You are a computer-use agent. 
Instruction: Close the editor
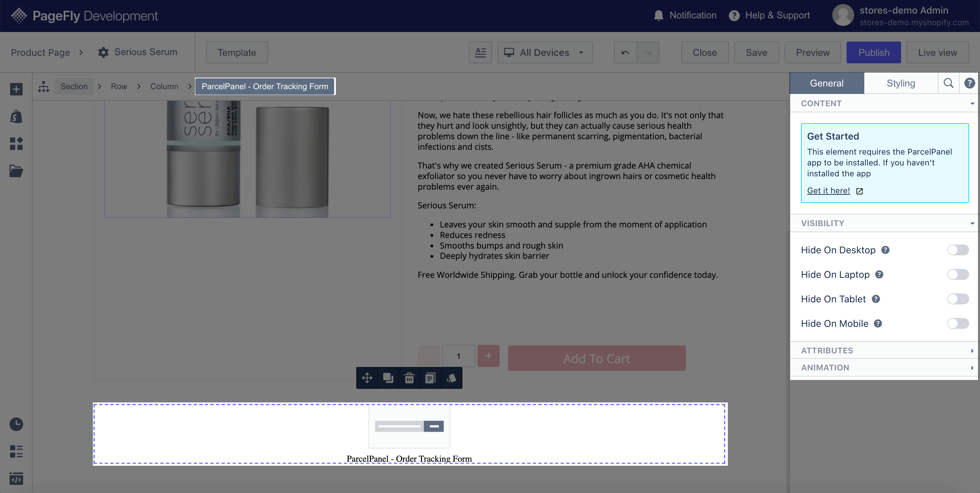tap(705, 52)
